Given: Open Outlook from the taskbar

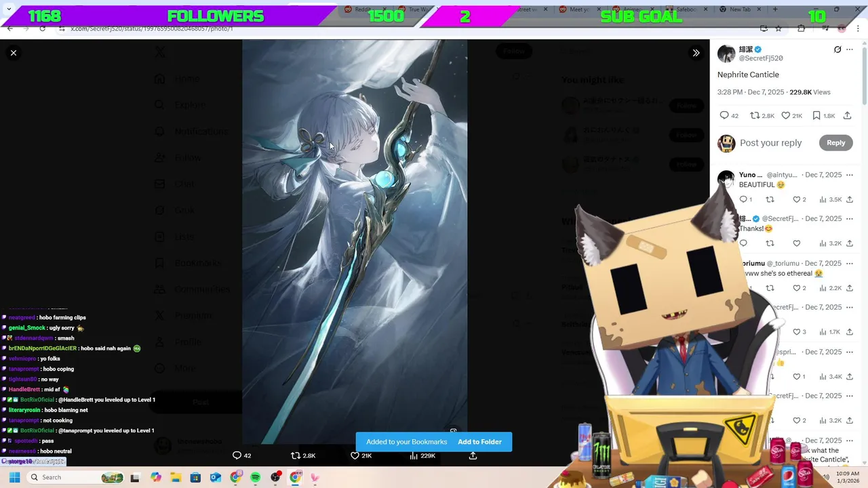Looking at the screenshot, I should (x=216, y=477).
